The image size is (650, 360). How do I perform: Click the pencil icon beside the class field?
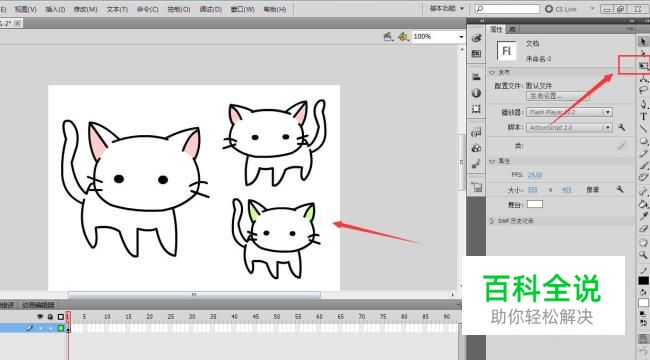(621, 146)
